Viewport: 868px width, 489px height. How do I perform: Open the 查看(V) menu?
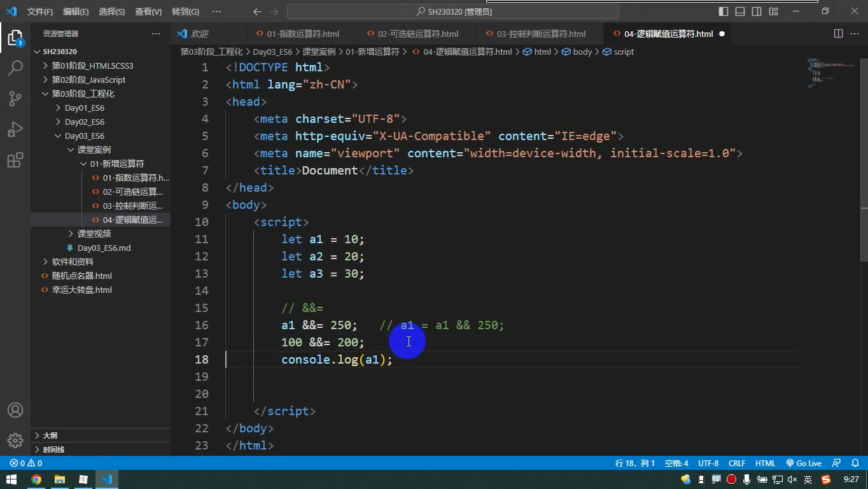[x=148, y=11]
